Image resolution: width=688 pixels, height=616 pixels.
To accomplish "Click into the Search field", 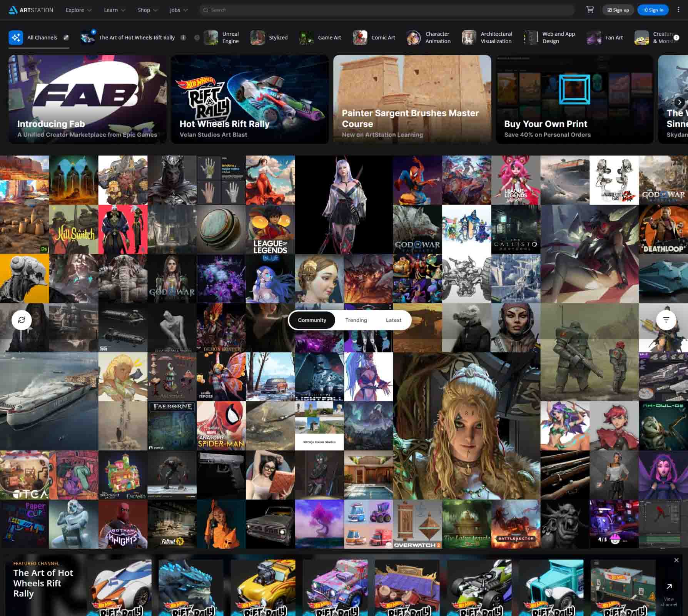I will click(387, 10).
